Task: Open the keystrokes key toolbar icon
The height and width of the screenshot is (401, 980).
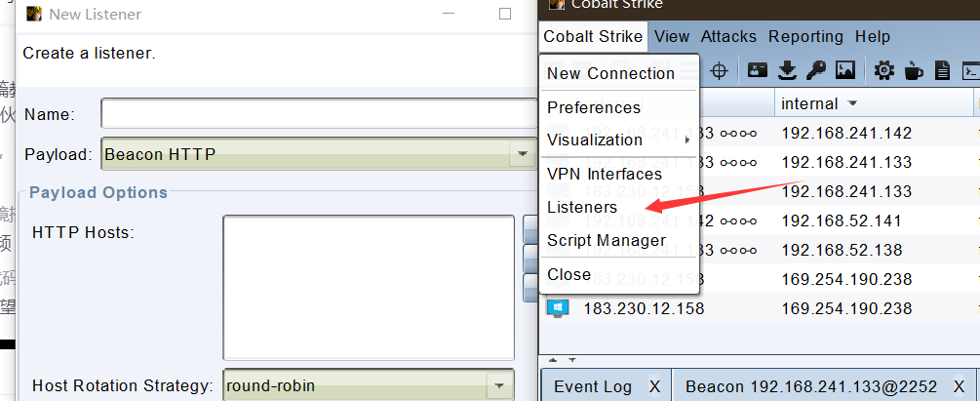Action: pos(815,70)
